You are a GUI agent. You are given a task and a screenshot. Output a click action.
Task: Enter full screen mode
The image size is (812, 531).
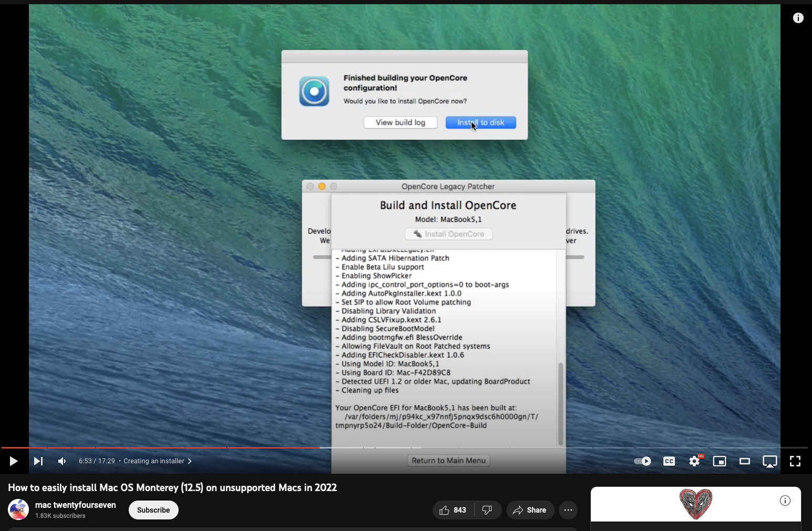[795, 461]
